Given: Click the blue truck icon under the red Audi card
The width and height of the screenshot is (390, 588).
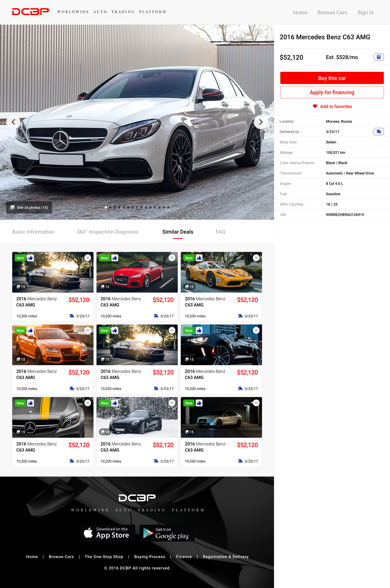Looking at the screenshot, I should 156,316.
